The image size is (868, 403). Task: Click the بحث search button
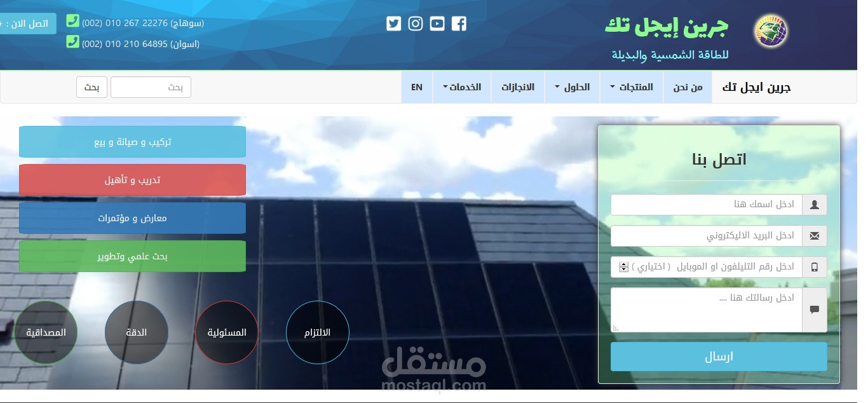[x=92, y=87]
